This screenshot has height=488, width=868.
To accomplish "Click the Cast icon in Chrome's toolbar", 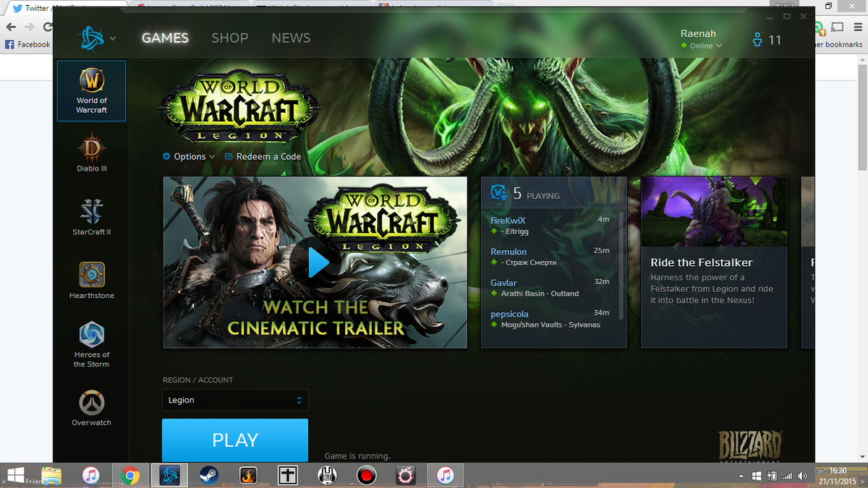I will [838, 27].
